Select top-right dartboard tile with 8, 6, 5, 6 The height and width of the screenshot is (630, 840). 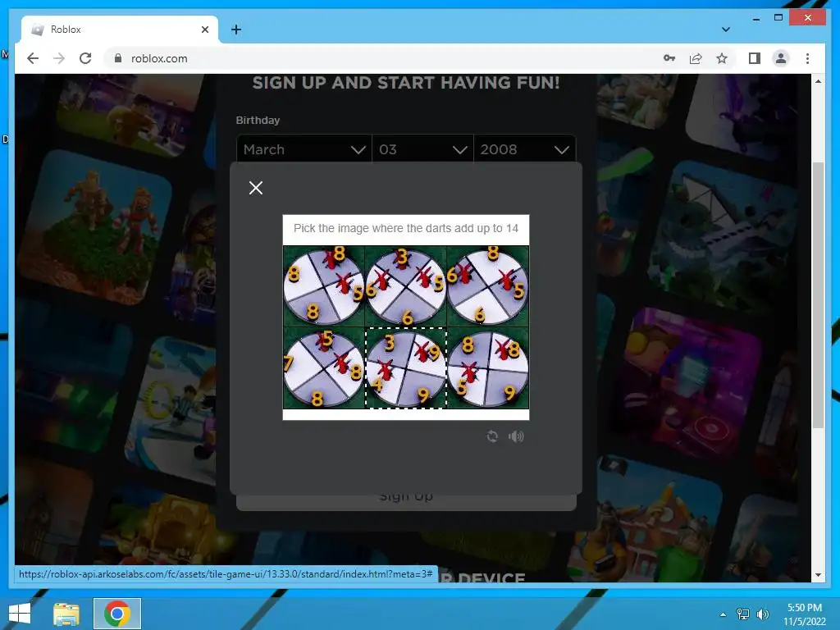coord(487,286)
